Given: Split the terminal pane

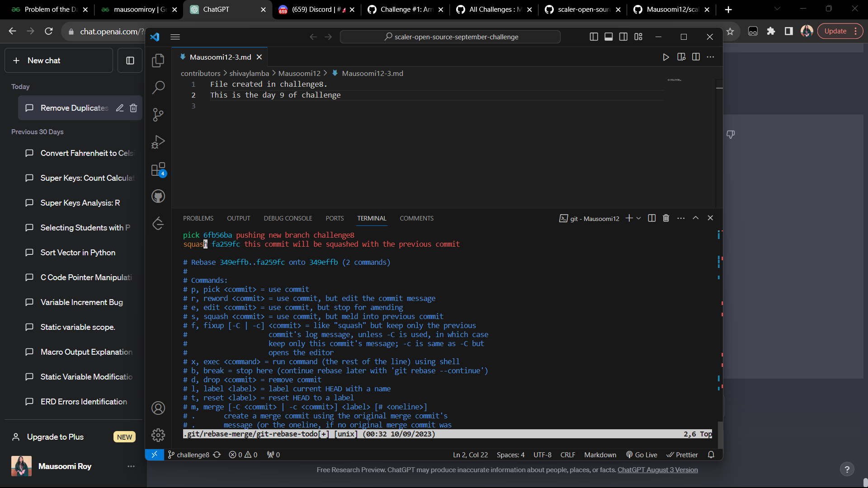Looking at the screenshot, I should (651, 218).
